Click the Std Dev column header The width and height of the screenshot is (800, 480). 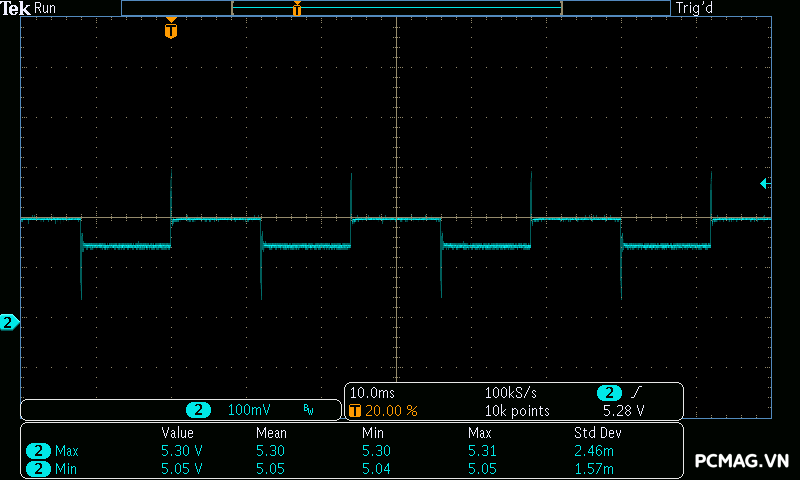(x=597, y=433)
